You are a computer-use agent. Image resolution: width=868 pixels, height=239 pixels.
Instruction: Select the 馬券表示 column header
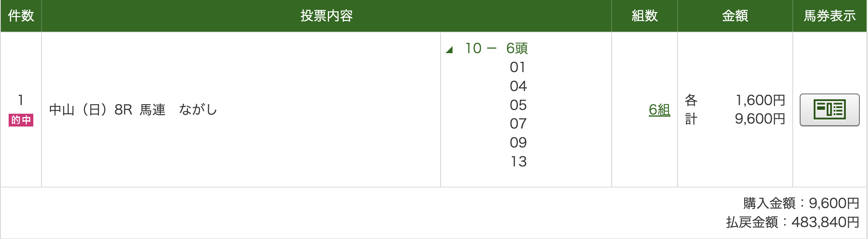[829, 16]
